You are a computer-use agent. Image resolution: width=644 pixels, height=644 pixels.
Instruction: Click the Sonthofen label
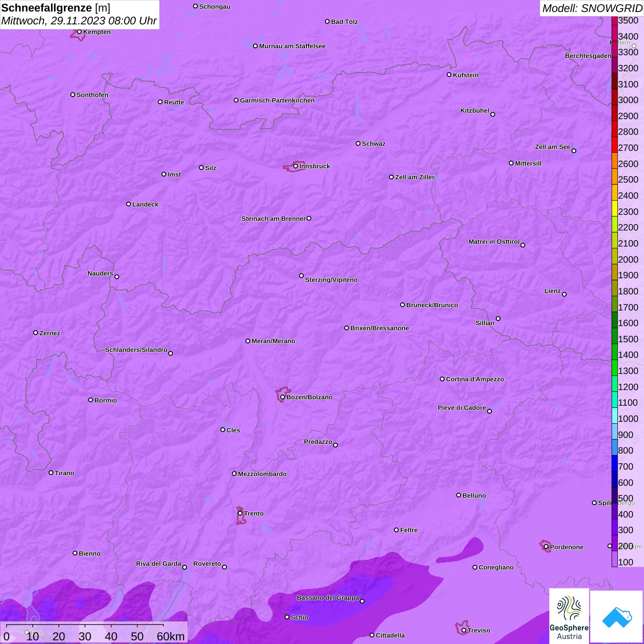tap(92, 95)
